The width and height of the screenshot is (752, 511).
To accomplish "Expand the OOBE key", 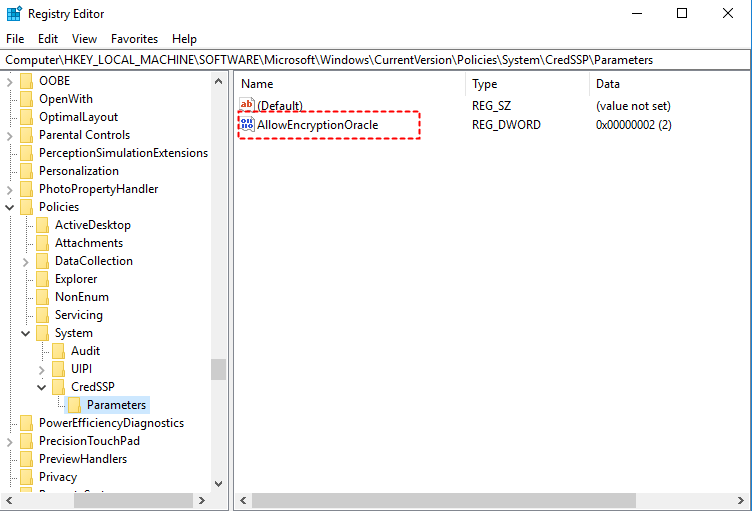I will pyautogui.click(x=10, y=82).
